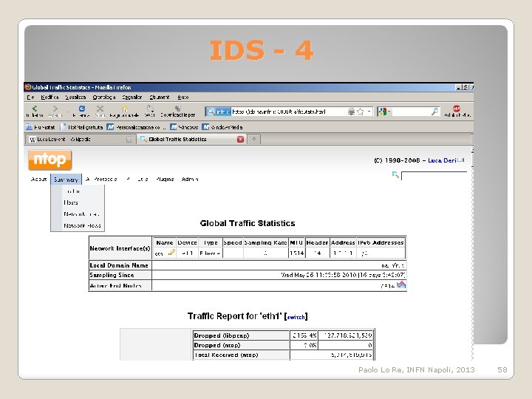Click the Global Traffic Statistics heading
Screen dimensions: 532x399
click(248, 223)
